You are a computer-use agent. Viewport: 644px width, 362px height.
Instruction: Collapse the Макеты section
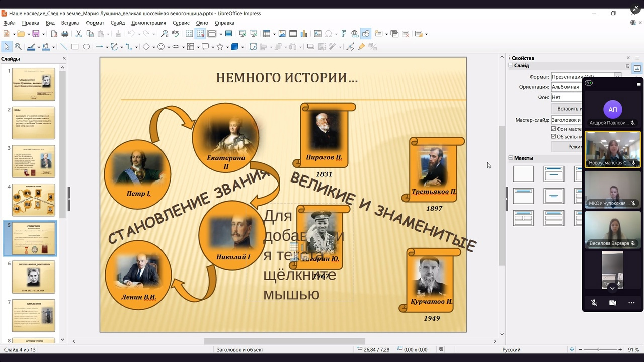[x=511, y=158]
